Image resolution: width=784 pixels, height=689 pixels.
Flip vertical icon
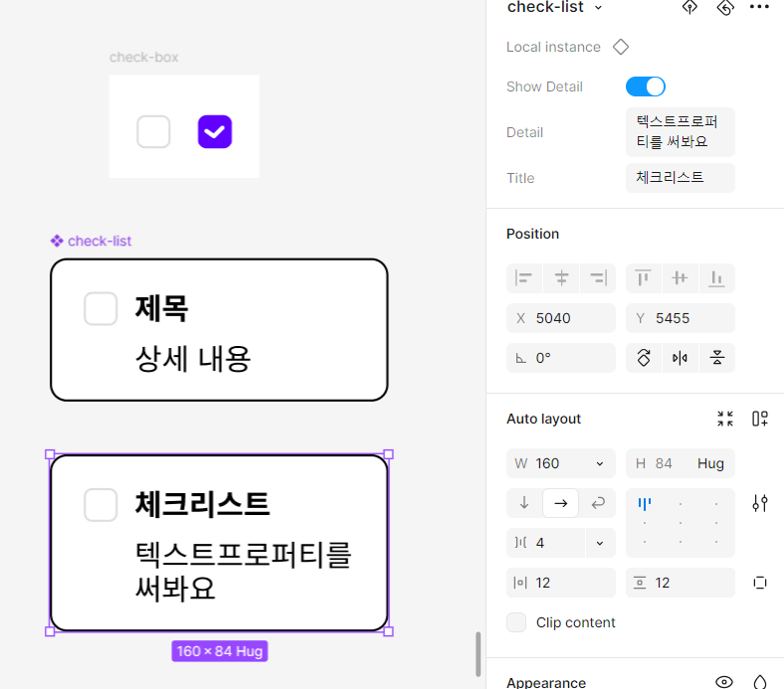coord(717,358)
